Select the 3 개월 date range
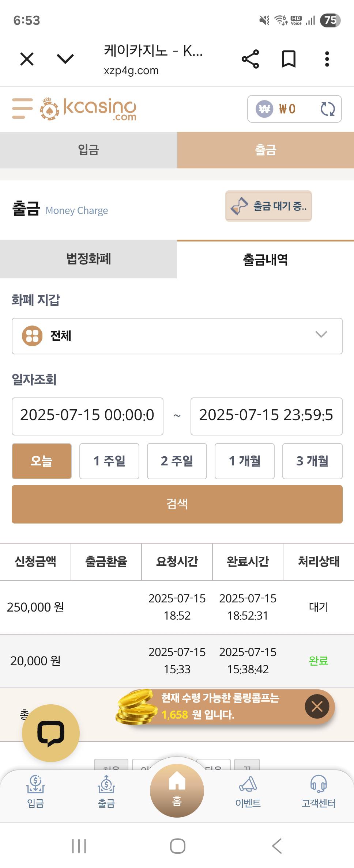 (312, 461)
